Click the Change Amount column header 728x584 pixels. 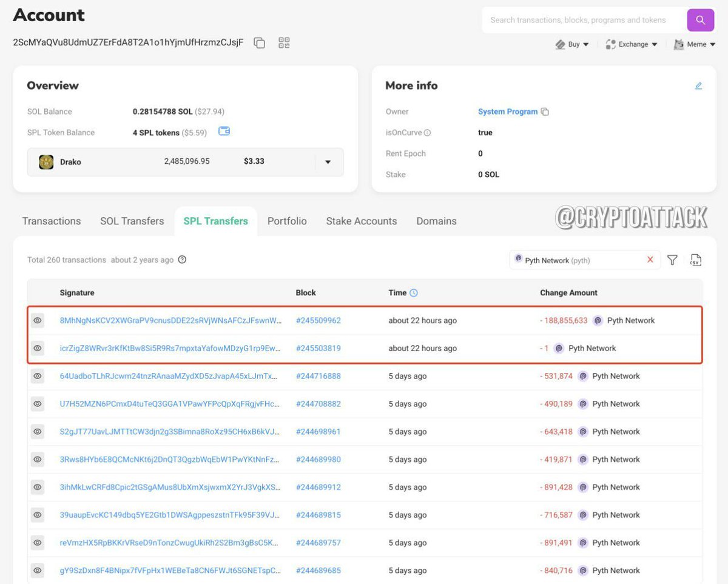coord(569,293)
